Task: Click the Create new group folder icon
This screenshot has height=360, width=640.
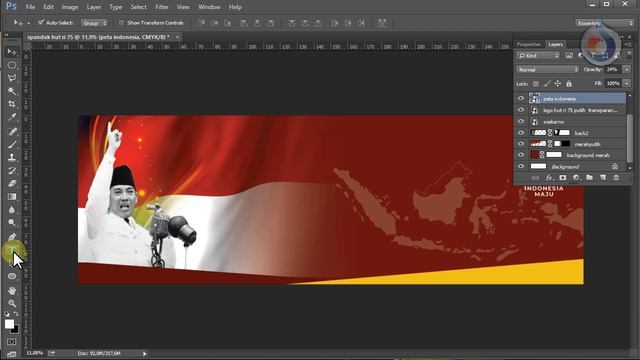Action: click(x=589, y=178)
